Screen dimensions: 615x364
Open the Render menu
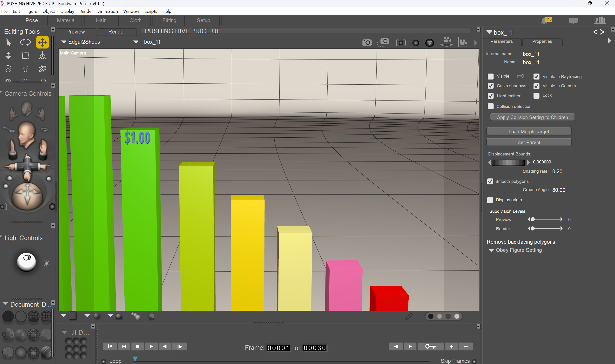[x=86, y=11]
